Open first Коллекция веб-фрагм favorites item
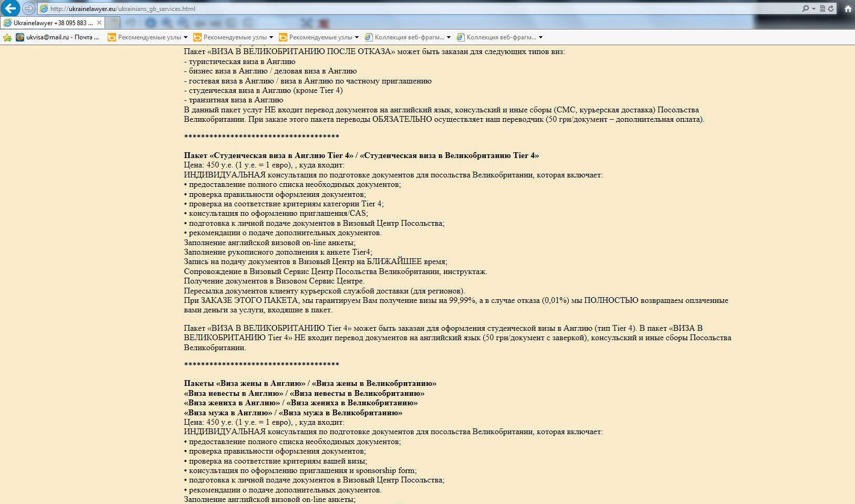Image resolution: width=855 pixels, height=504 pixels. point(408,37)
